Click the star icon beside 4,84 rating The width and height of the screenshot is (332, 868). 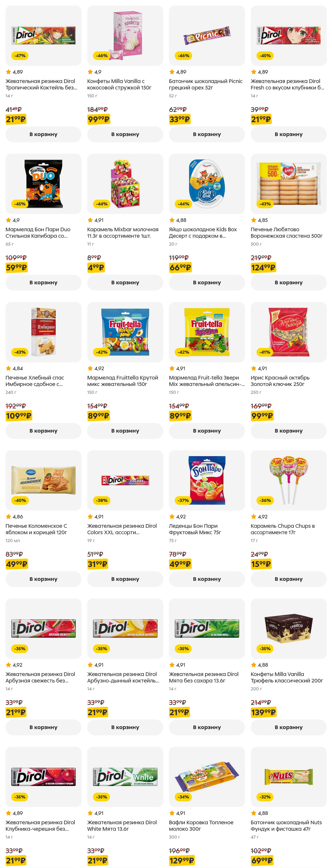point(8,368)
